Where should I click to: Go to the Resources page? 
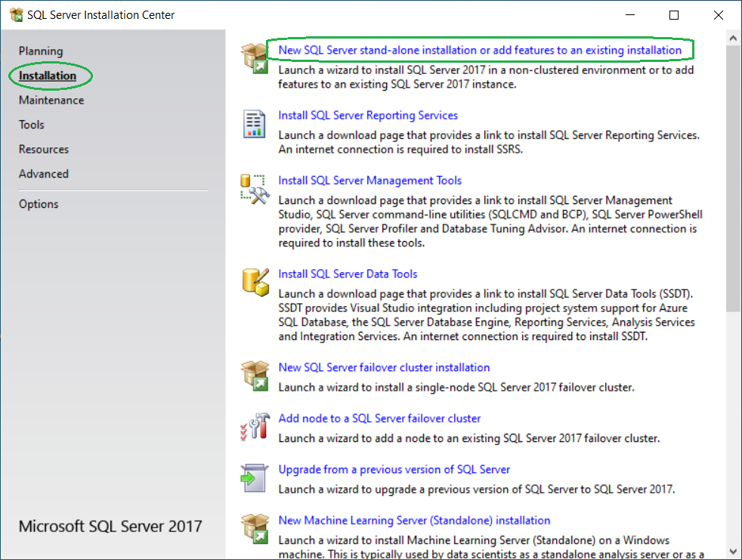click(x=44, y=150)
